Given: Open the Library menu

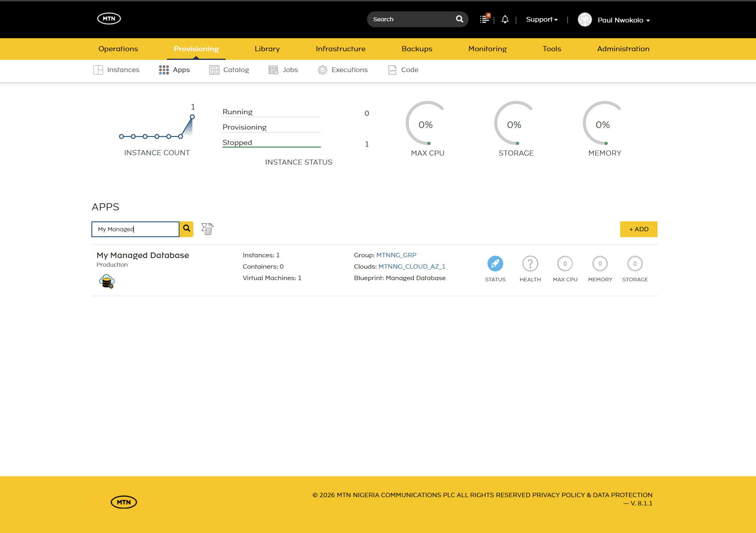Looking at the screenshot, I should pos(267,49).
